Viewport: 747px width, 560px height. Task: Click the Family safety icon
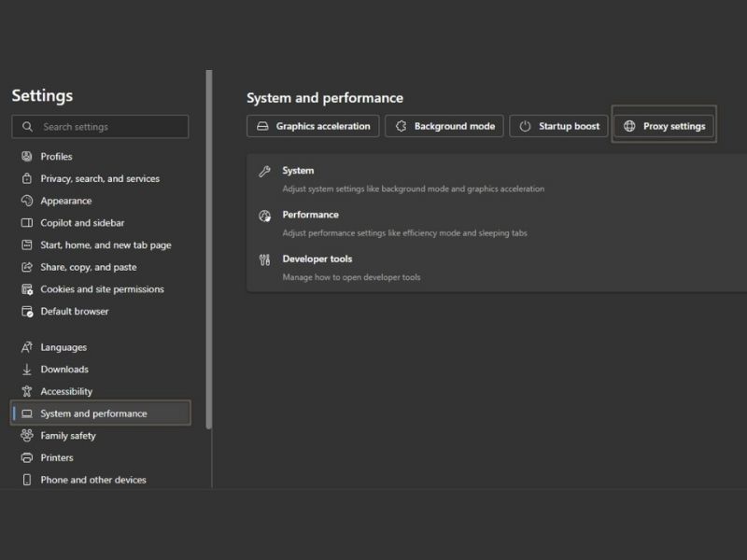27,436
